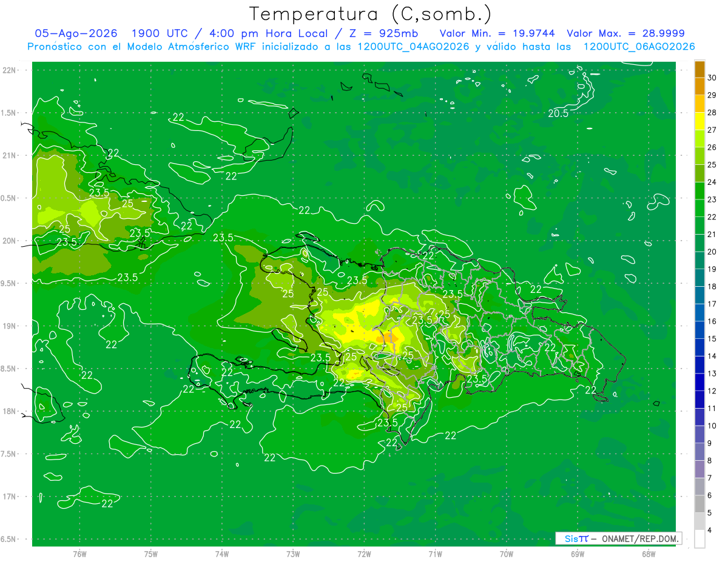Screen dimensions: 728x562
Task: Click the "10" color legend label
Action: [x=712, y=426]
